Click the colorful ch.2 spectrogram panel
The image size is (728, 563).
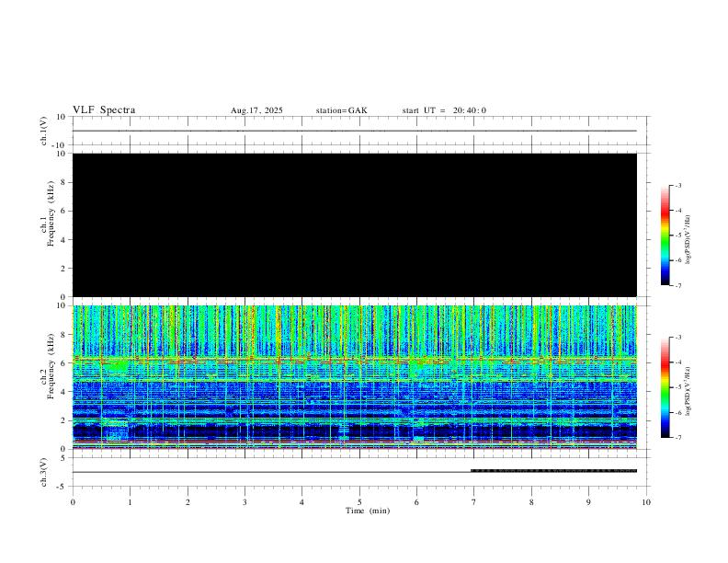355,377
